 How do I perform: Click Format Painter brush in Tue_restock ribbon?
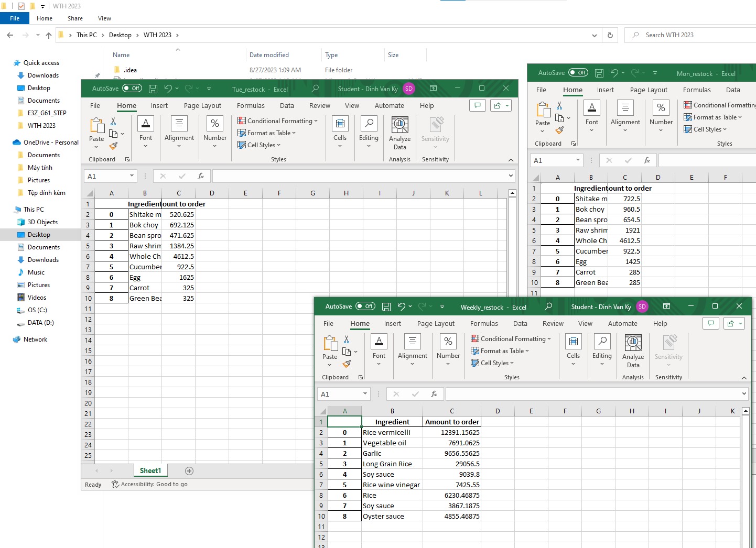113,146
